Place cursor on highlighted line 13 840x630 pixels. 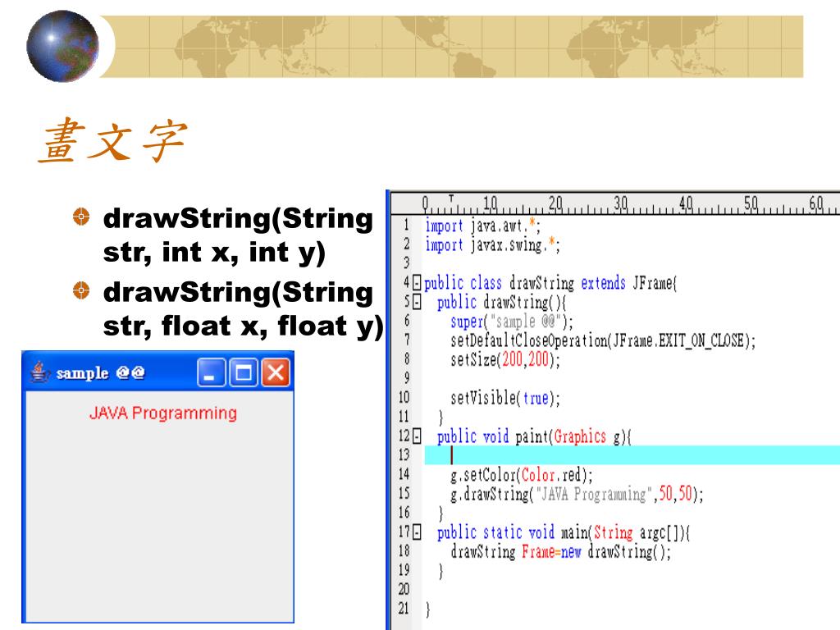pos(632,454)
